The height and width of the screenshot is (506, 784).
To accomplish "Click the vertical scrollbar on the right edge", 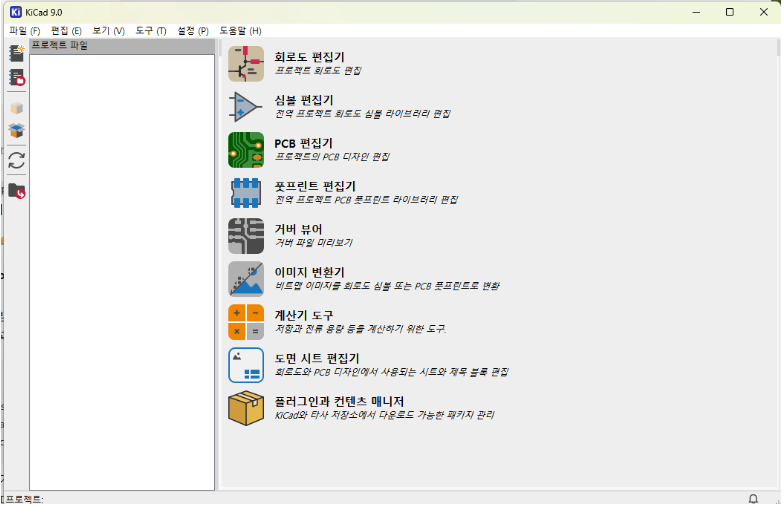I will point(778,48).
